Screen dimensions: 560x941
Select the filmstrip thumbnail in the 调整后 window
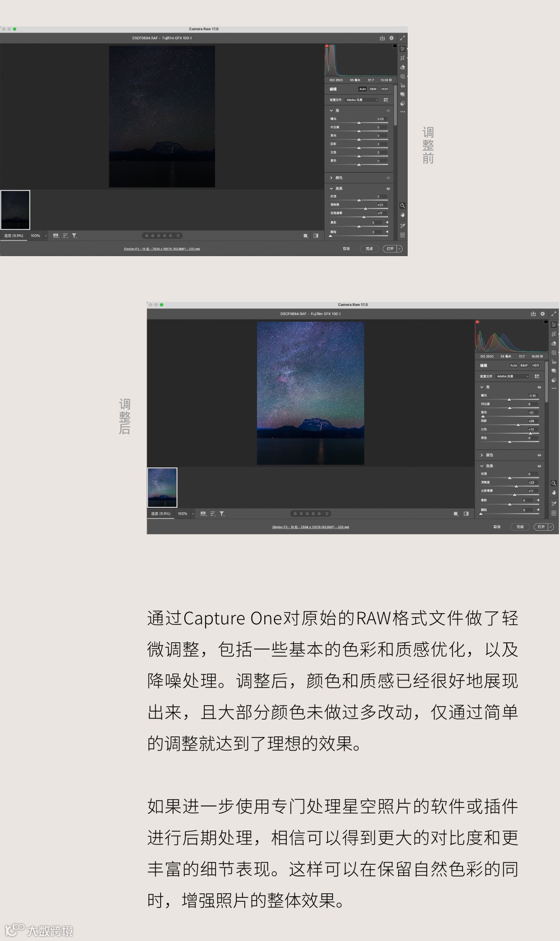coord(162,487)
